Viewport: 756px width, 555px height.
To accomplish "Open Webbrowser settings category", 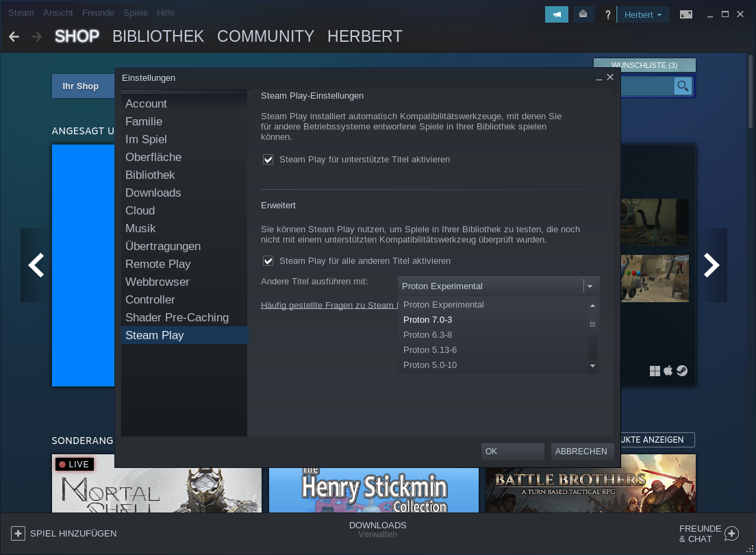I will coord(184,282).
